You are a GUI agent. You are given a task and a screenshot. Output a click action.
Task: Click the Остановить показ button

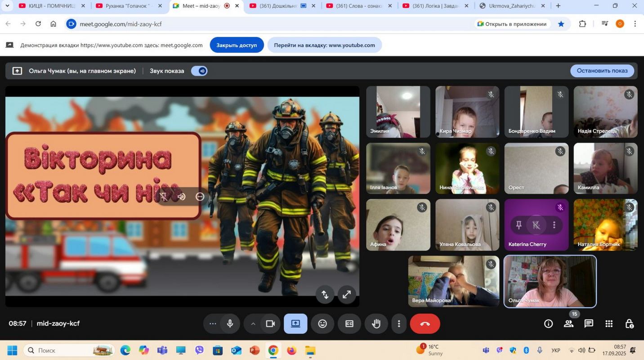click(602, 71)
